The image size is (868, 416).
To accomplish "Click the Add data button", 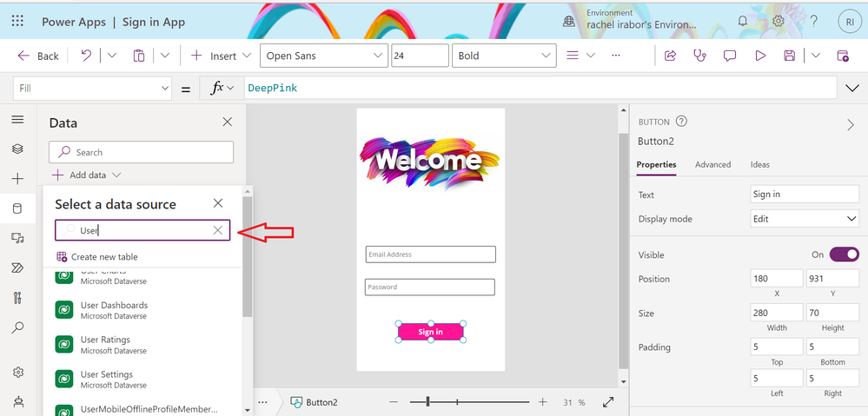I will (x=87, y=175).
